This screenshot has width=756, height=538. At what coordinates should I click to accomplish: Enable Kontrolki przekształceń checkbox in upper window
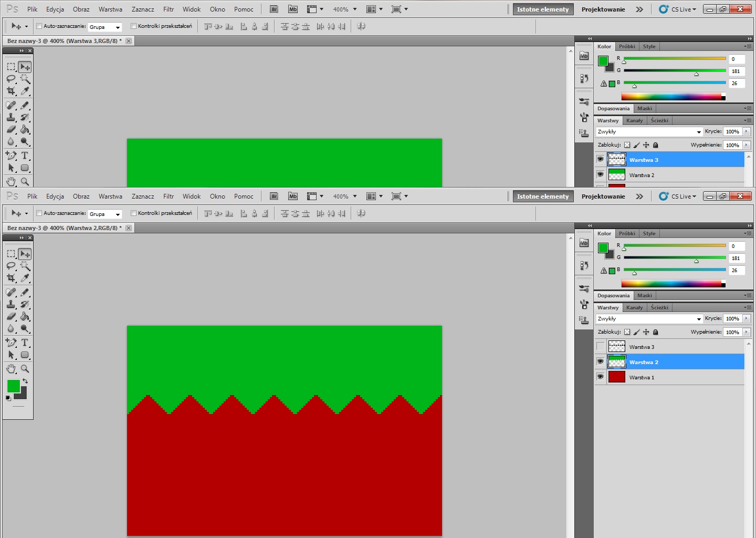tap(133, 26)
